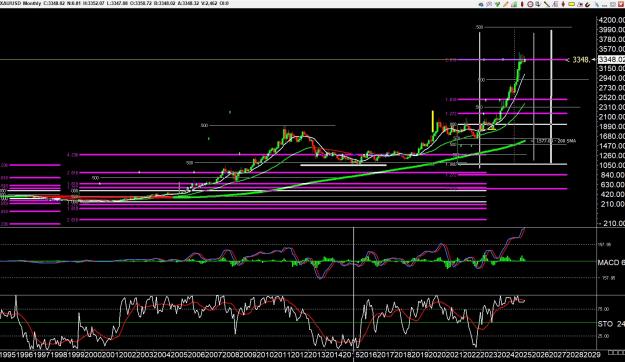This screenshot has width=625, height=362.
Task: Click the brown vertical marker toolbar icon
Action: coord(563,4)
